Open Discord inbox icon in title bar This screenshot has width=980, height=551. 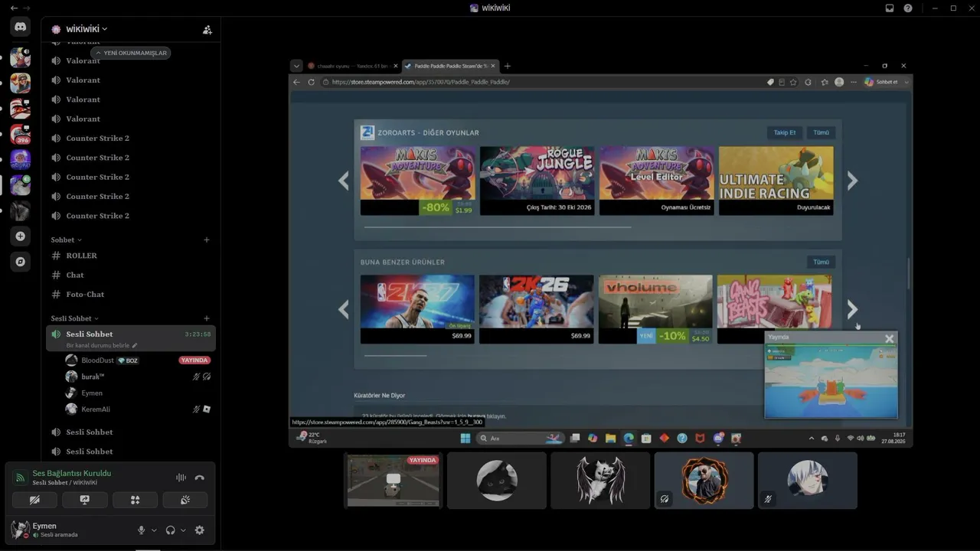point(890,8)
